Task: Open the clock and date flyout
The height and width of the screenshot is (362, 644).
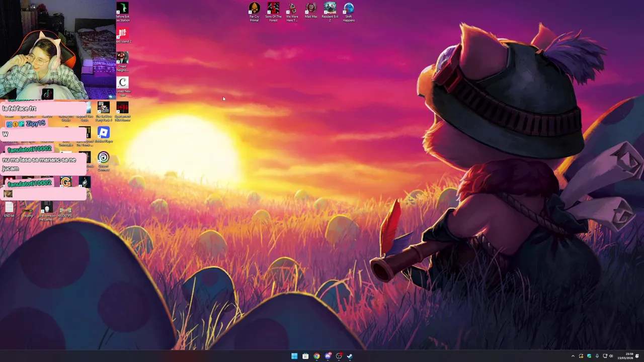Action: tap(625, 356)
